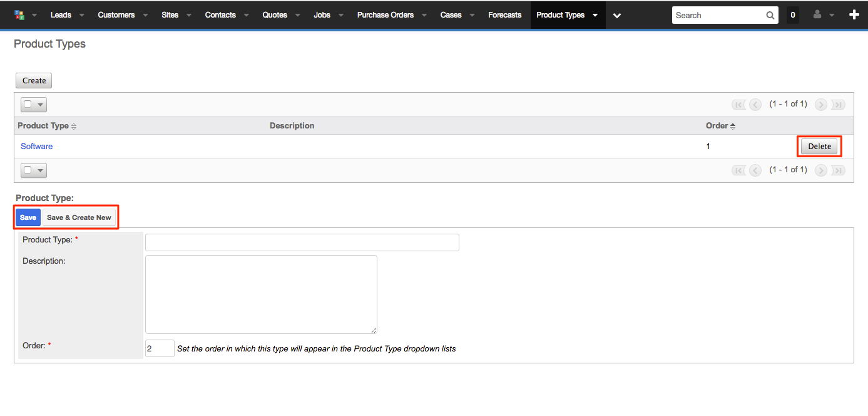868x416 pixels.
Task: Open the top bulk-select dropdown arrow
Action: 40,105
